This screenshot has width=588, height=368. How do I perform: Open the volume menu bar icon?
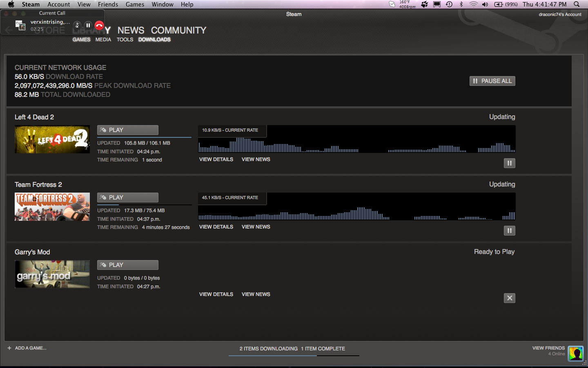[485, 4]
